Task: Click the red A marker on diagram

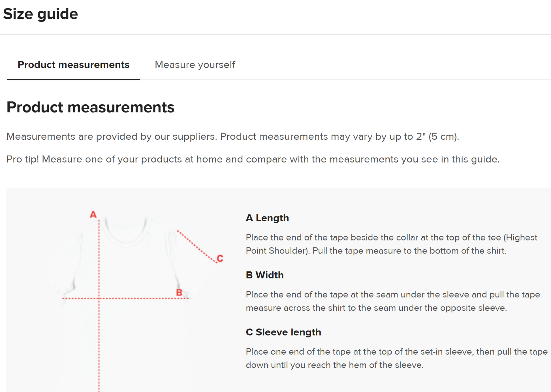Action: pos(93,215)
